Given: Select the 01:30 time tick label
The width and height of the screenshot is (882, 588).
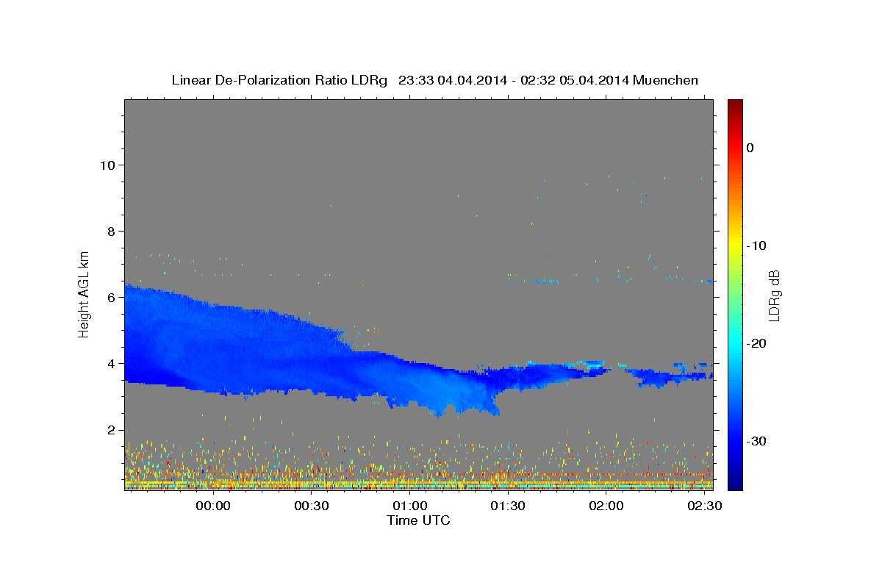Looking at the screenshot, I should coord(508,506).
